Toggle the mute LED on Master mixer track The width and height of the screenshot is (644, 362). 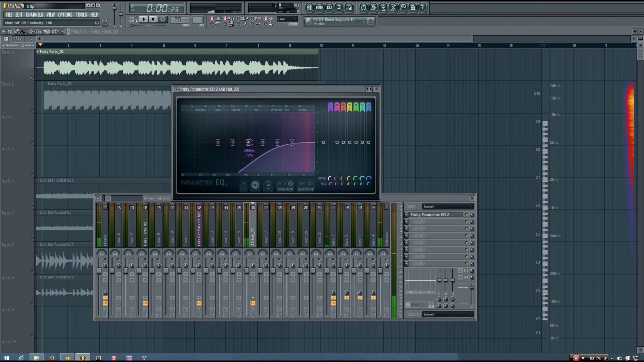pyautogui.click(x=105, y=259)
